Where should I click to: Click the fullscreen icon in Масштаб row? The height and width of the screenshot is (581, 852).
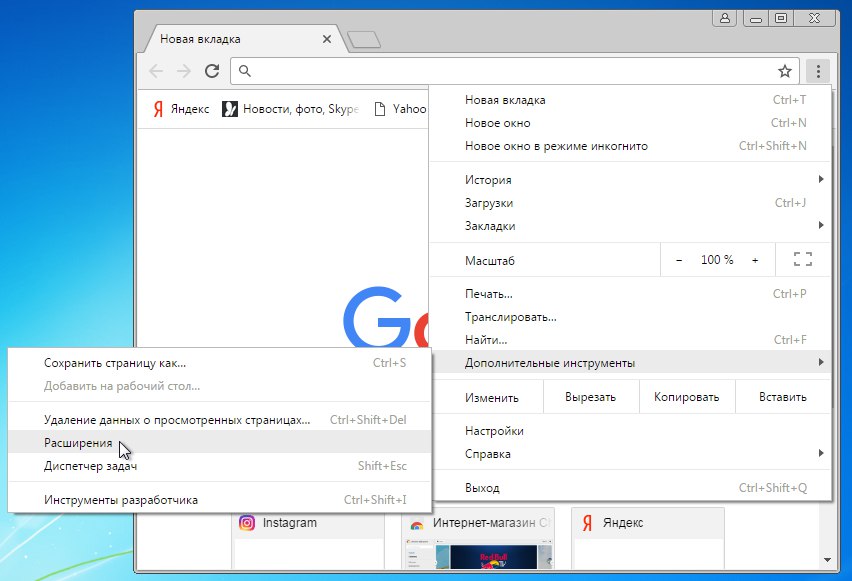802,260
